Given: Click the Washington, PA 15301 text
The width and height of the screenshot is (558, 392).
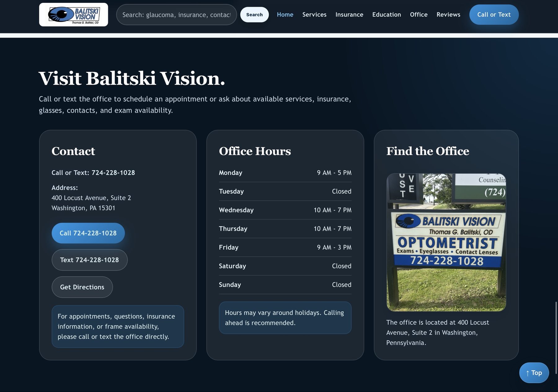Looking at the screenshot, I should 83,208.
